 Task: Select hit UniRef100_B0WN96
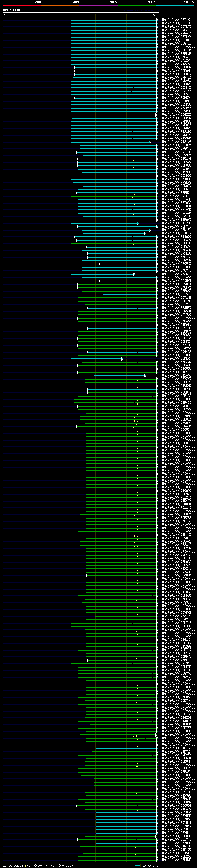[177, 836]
